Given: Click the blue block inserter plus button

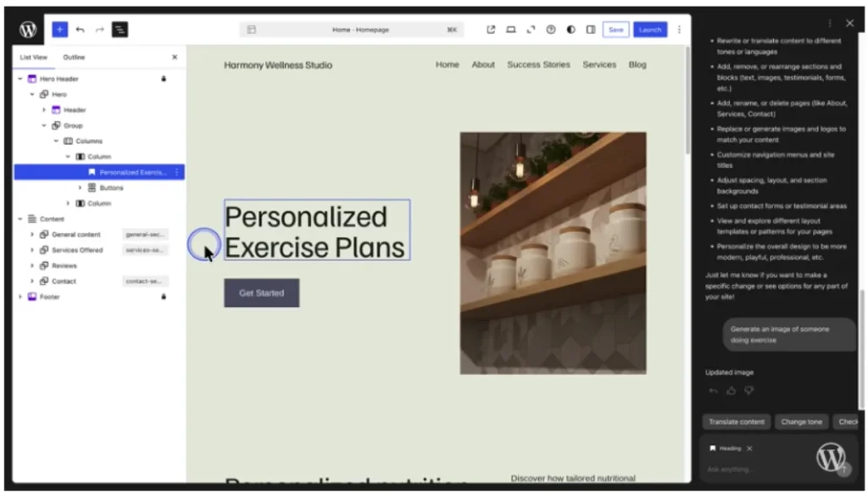Looking at the screenshot, I should [x=59, y=30].
